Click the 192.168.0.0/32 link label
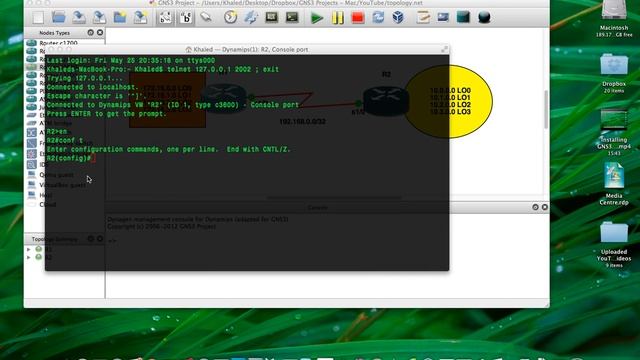This screenshot has height=360, width=640. tap(302, 122)
